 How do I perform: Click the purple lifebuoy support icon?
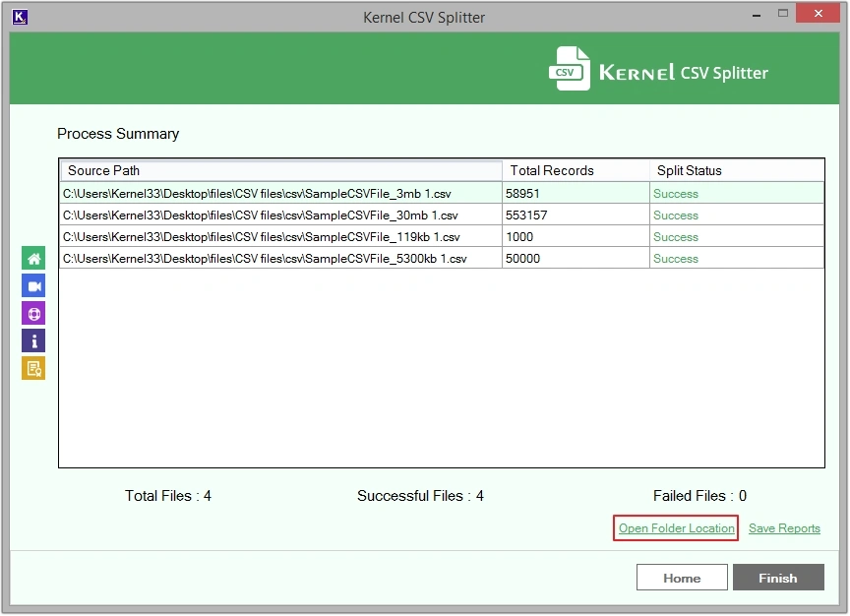click(x=33, y=314)
